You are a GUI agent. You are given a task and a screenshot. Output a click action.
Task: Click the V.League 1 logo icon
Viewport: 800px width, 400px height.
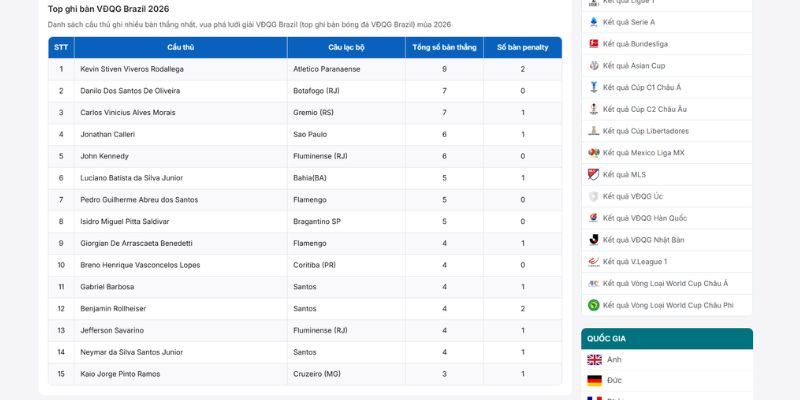point(593,262)
